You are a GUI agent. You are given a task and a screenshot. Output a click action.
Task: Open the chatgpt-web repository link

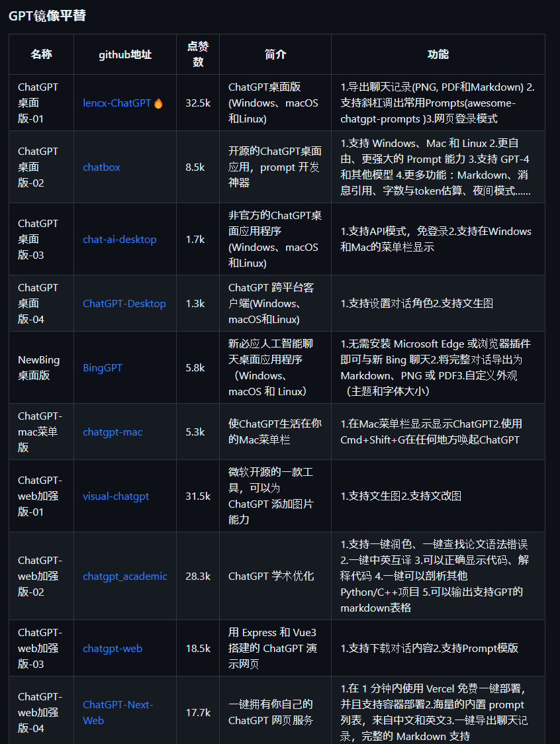pyautogui.click(x=113, y=648)
